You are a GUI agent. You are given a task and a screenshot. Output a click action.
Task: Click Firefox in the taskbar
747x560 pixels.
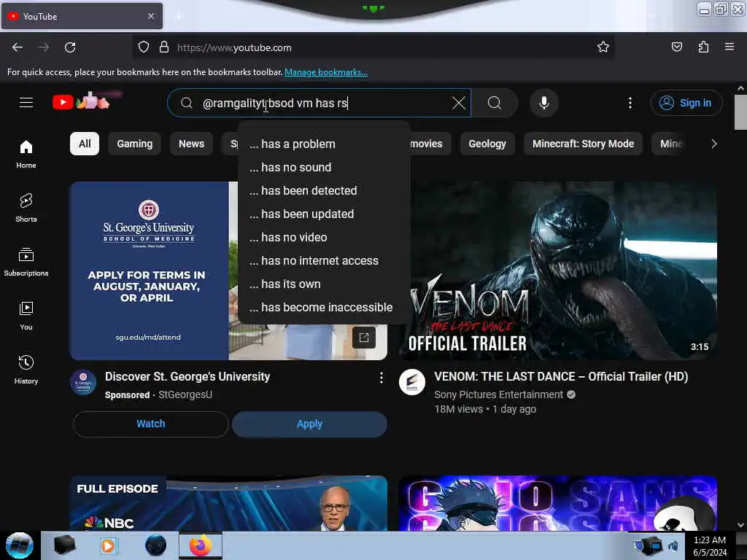[x=201, y=545]
